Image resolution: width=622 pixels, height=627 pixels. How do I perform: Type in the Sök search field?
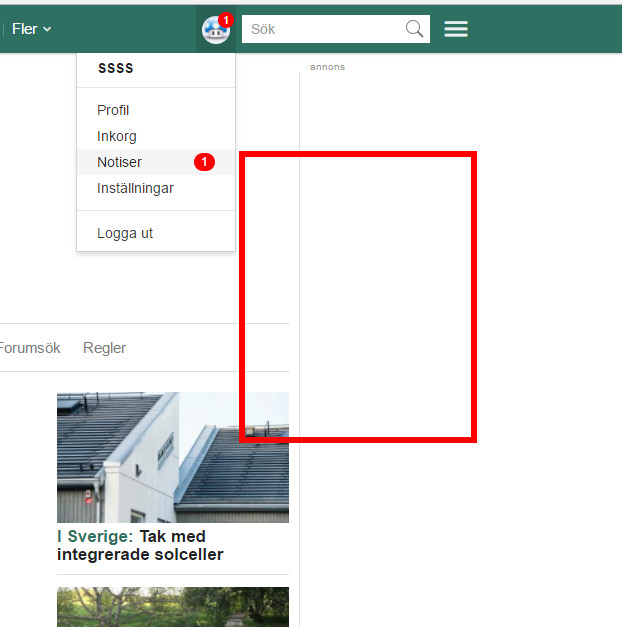[x=323, y=29]
